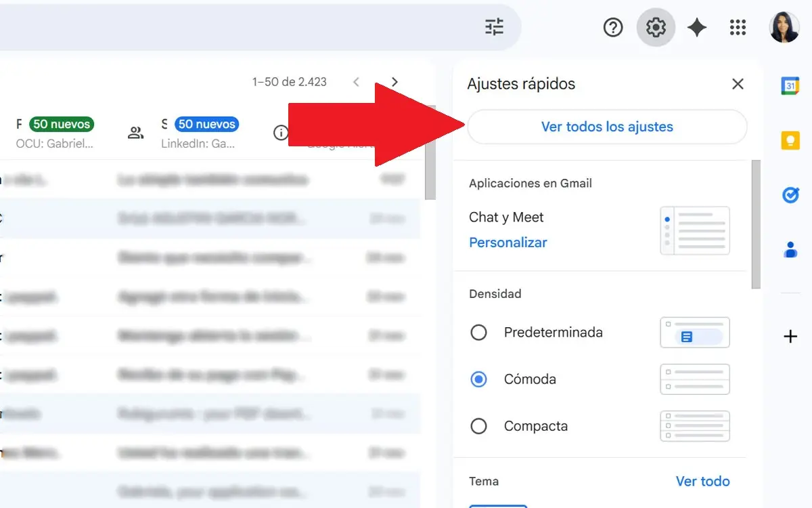
Task: Go to next page of emails
Action: click(395, 82)
